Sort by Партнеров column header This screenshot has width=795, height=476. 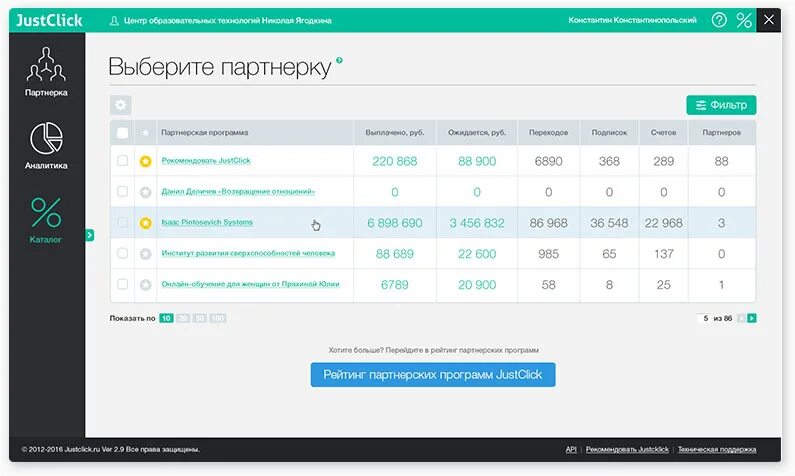point(721,133)
